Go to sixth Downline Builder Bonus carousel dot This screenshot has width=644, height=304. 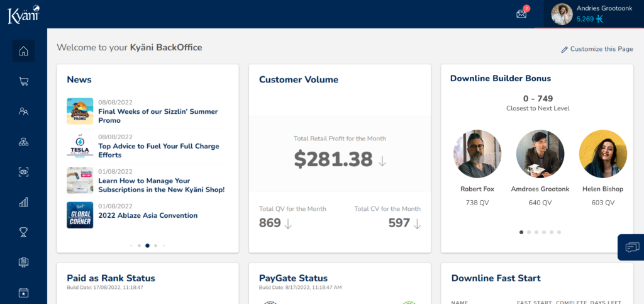click(x=559, y=232)
